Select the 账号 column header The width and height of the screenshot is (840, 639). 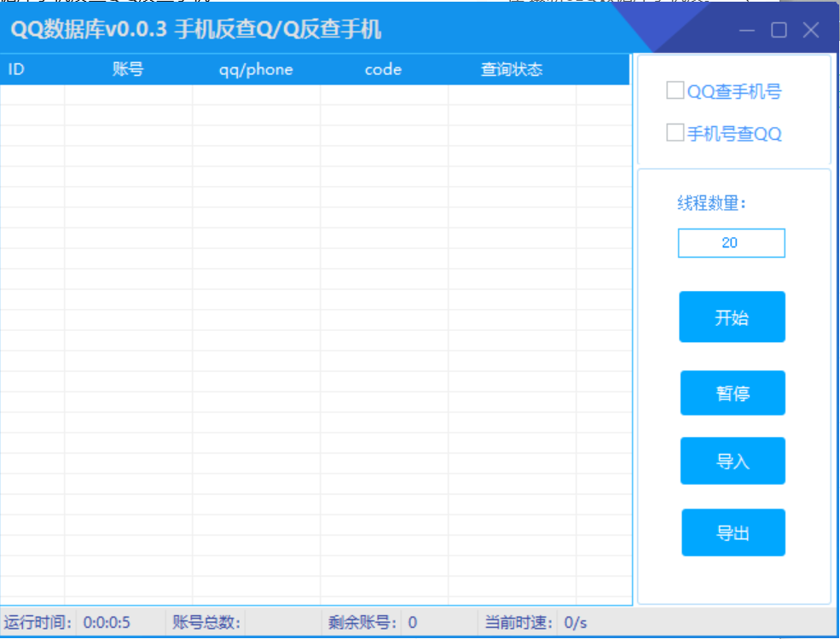(x=128, y=69)
